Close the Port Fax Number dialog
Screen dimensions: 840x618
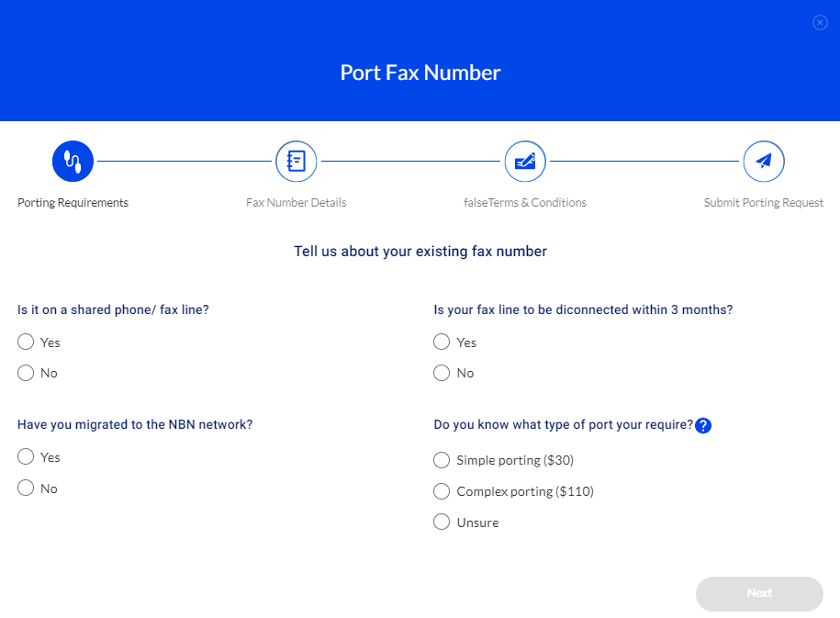pos(820,23)
